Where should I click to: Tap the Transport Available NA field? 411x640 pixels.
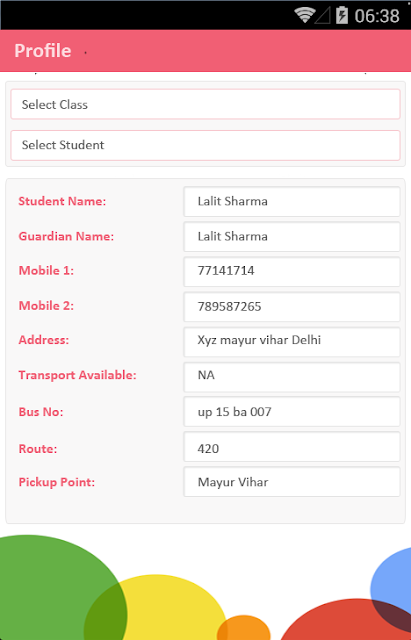point(292,377)
